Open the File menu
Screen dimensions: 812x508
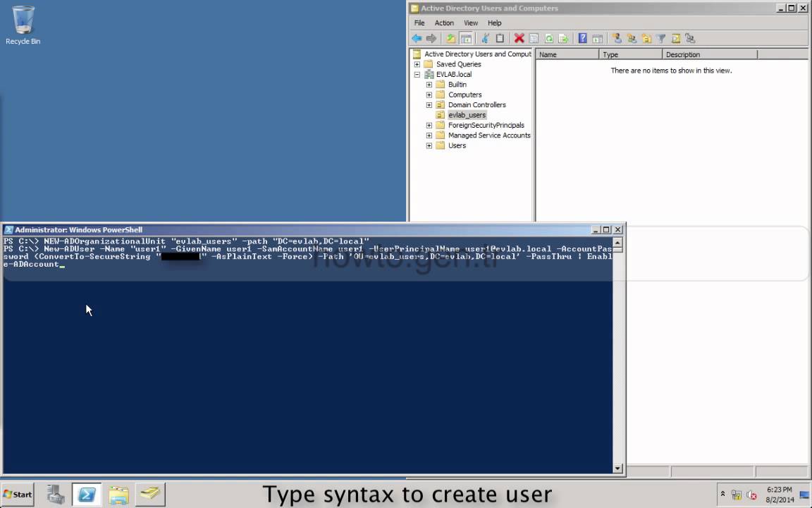point(419,23)
